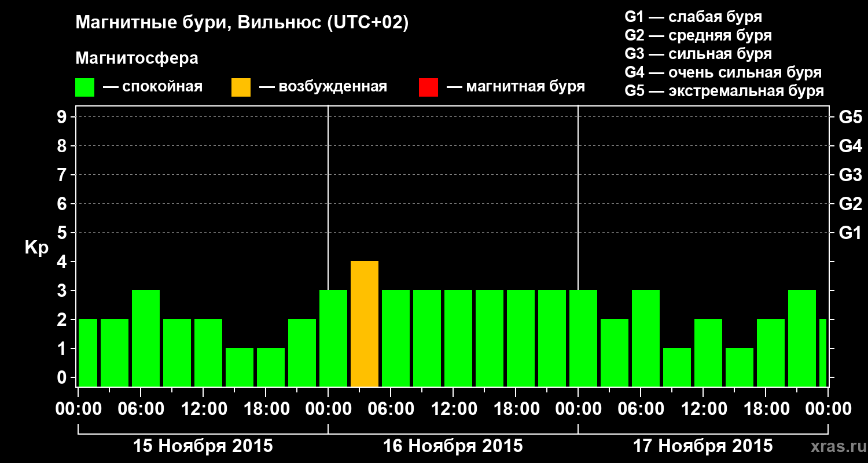Click the '— магнитная буря' legend label
The height and width of the screenshot is (463, 868).
click(516, 87)
